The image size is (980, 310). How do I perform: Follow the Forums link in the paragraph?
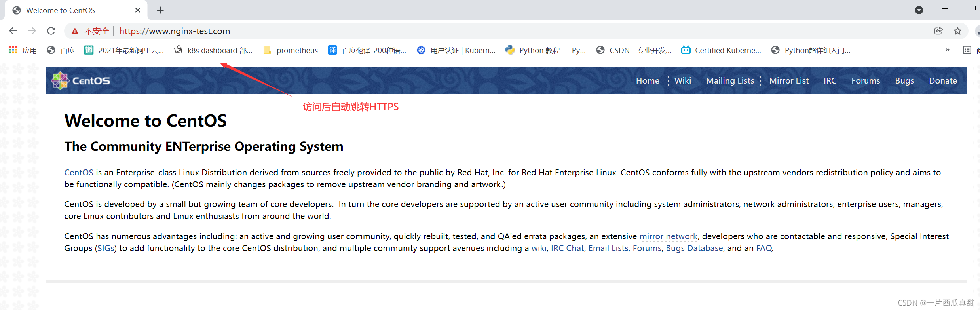pyautogui.click(x=647, y=248)
